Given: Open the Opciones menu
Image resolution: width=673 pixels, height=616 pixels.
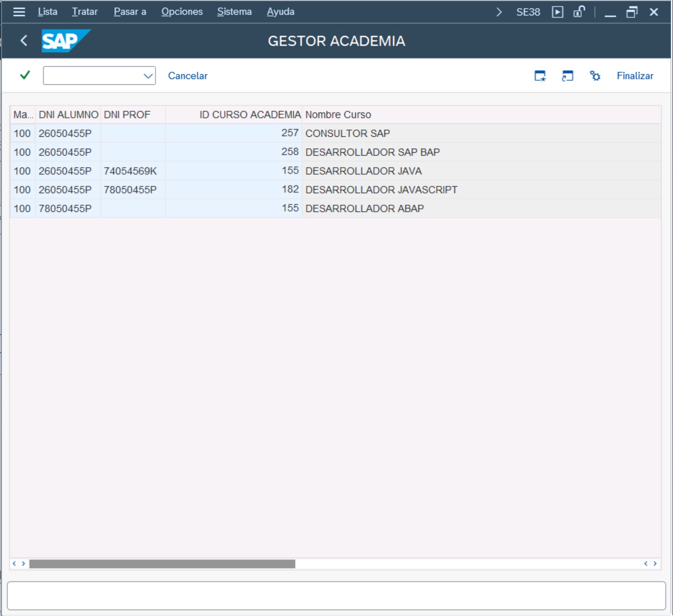Looking at the screenshot, I should point(182,12).
